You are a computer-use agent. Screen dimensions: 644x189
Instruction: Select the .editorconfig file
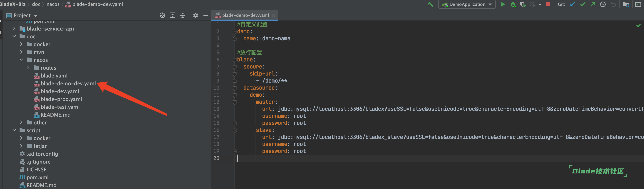click(x=39, y=154)
